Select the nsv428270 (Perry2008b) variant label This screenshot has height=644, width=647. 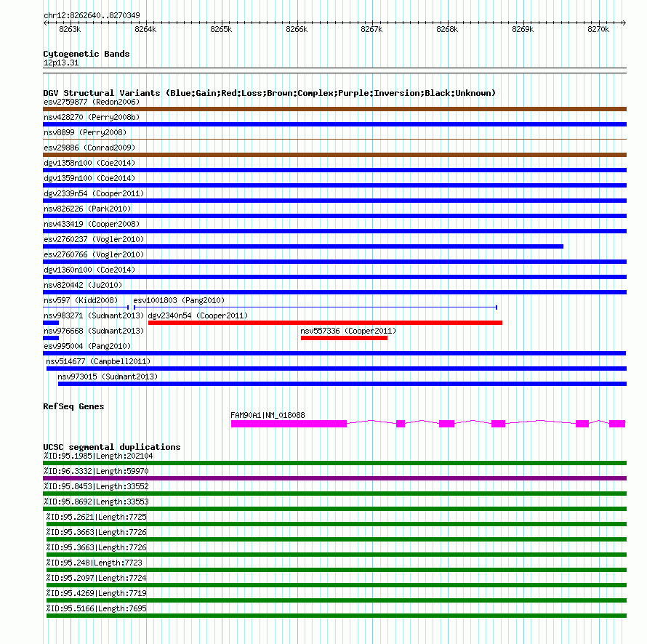click(92, 117)
